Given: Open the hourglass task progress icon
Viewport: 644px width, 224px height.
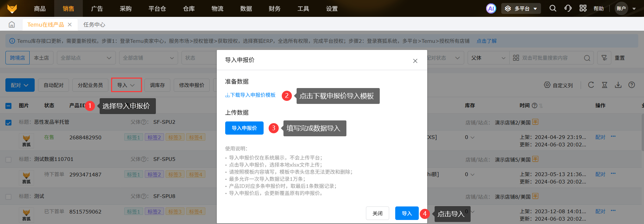Looking at the screenshot, I should 605,85.
